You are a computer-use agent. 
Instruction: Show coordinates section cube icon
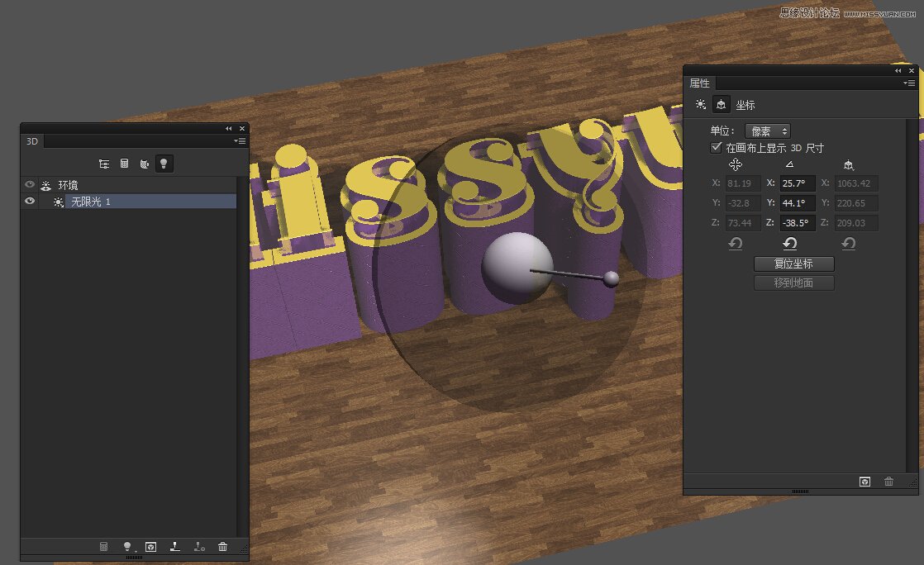[x=722, y=104]
